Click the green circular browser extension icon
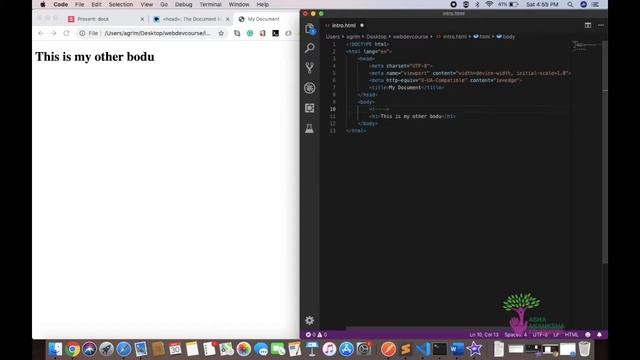Screen dimensions: 640x360 (250, 33)
